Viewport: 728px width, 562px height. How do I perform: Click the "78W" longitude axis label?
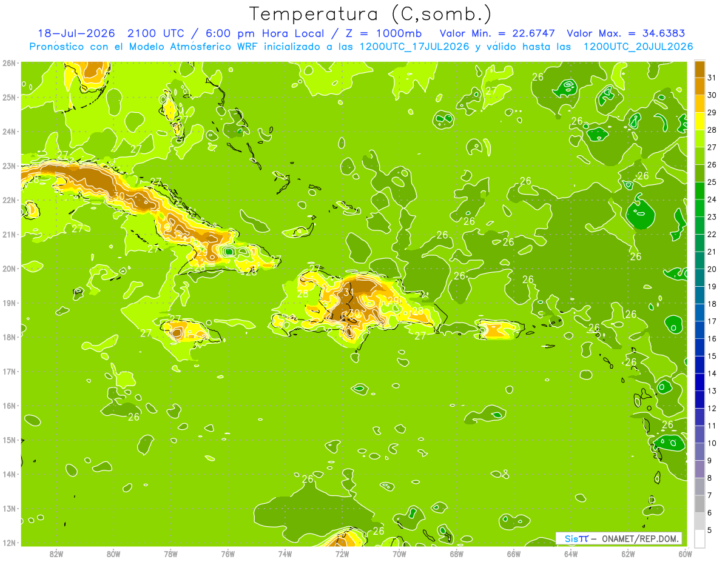pyautogui.click(x=170, y=554)
